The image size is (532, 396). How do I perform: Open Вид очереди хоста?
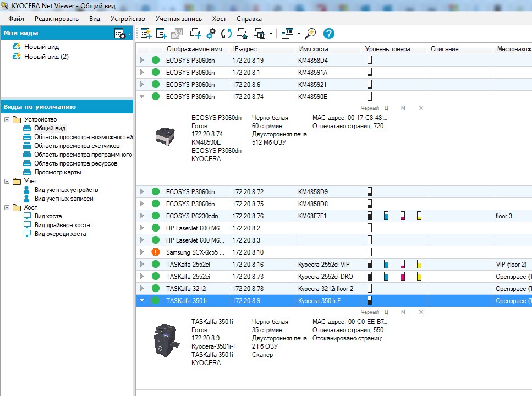pos(60,234)
